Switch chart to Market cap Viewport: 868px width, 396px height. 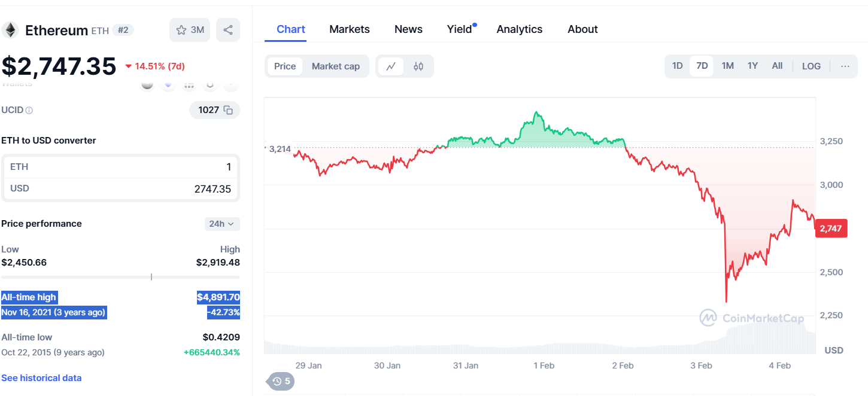pos(336,66)
